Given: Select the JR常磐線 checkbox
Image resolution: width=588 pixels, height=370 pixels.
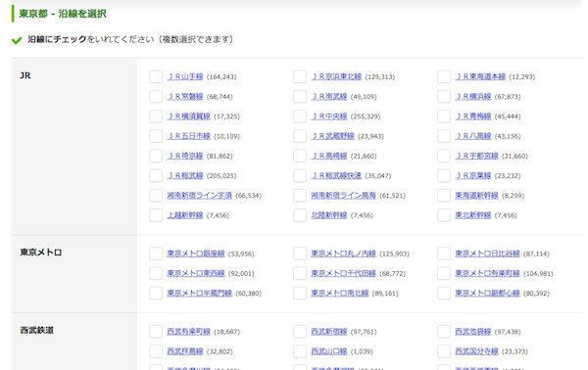Looking at the screenshot, I should point(156,97).
